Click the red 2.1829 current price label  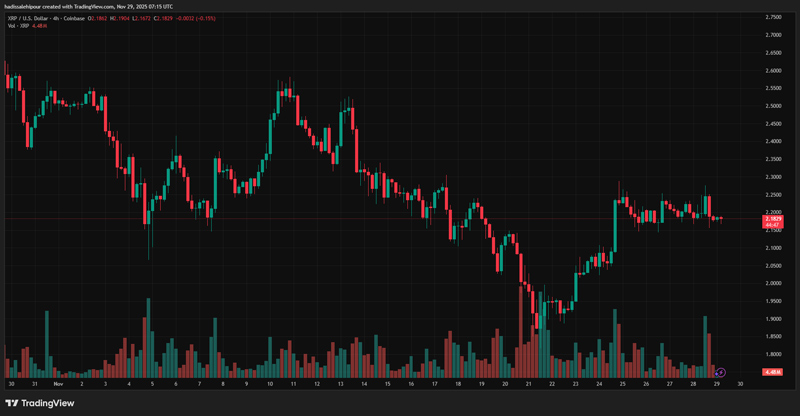[773, 218]
